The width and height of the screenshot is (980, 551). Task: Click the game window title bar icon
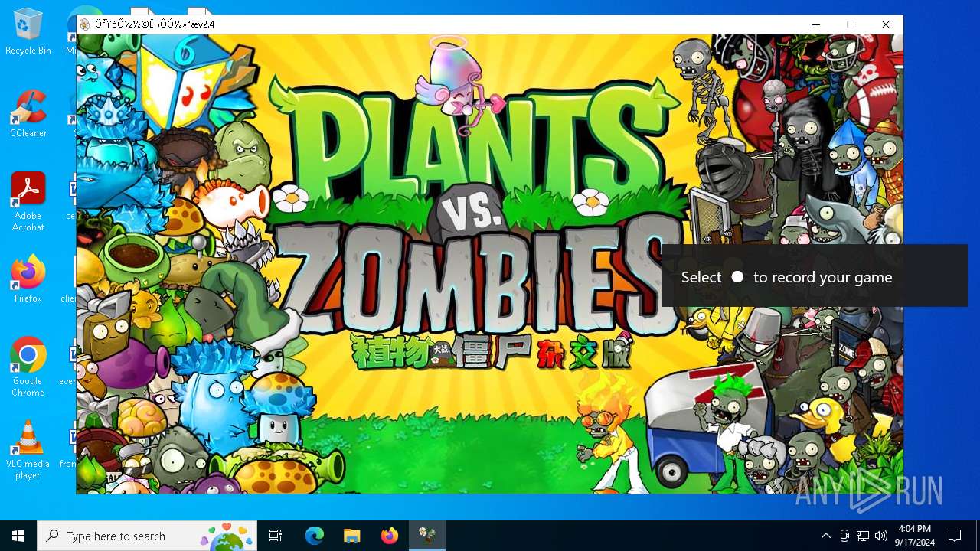[x=85, y=24]
